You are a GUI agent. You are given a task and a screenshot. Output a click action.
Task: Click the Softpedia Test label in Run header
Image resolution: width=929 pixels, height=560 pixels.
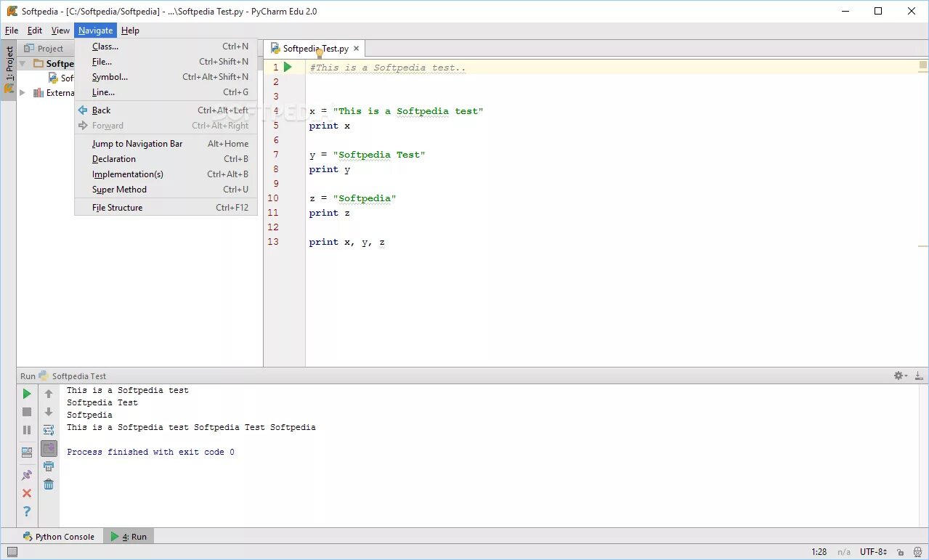tap(79, 376)
